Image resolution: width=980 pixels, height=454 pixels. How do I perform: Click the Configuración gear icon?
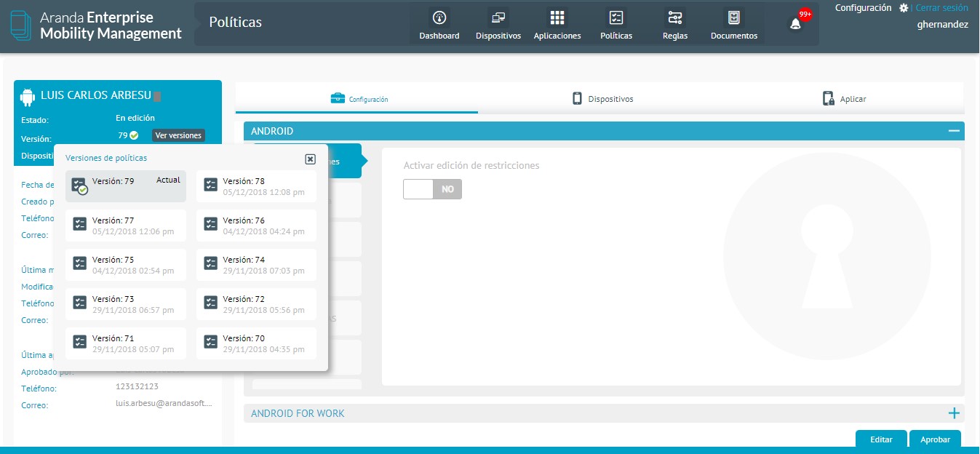point(904,8)
